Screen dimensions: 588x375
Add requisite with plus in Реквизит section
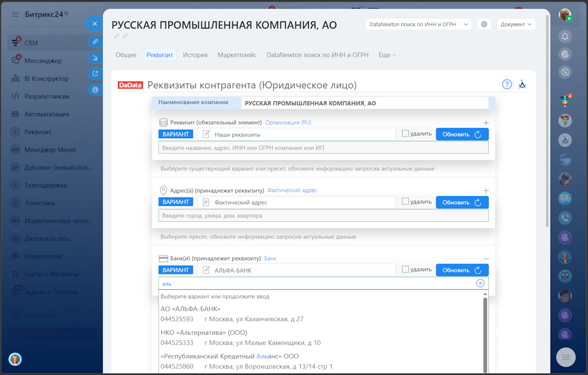(486, 123)
